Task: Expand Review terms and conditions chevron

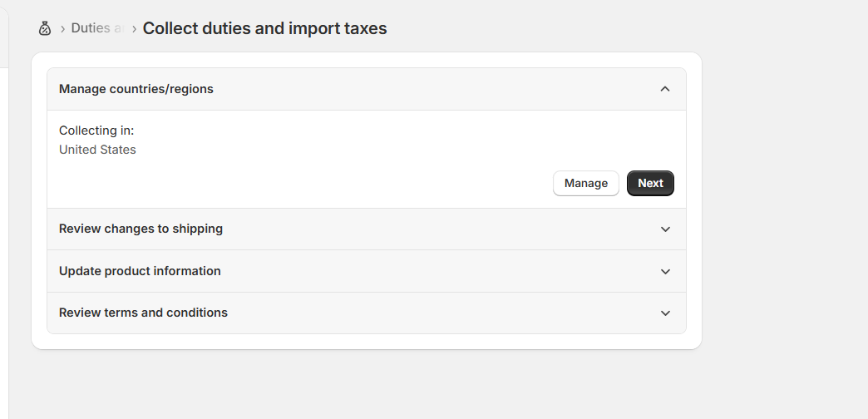Action: point(665,313)
